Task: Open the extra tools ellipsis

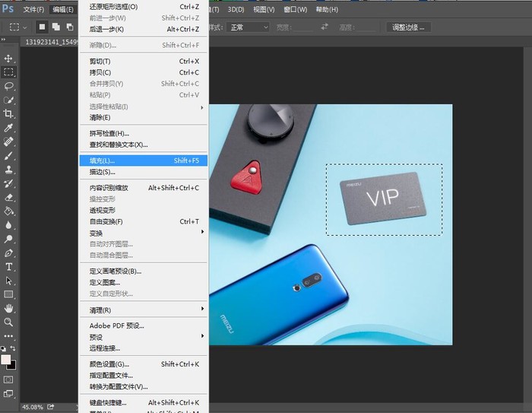Action: click(x=8, y=336)
